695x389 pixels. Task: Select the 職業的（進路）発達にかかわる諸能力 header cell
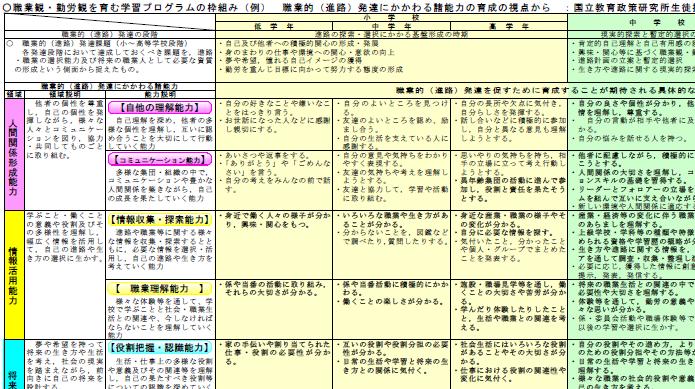[110, 86]
